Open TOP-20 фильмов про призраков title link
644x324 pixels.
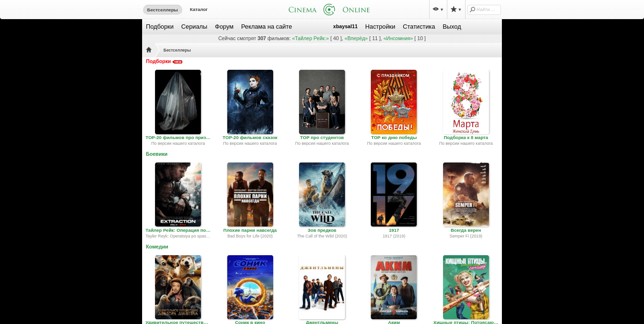pyautogui.click(x=178, y=138)
